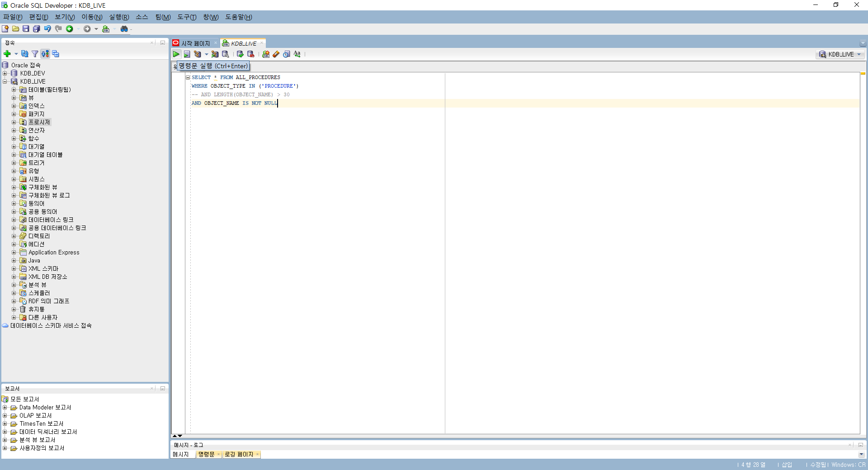868x470 pixels.
Task: Click the New file icon in main toolbar
Action: (5, 29)
